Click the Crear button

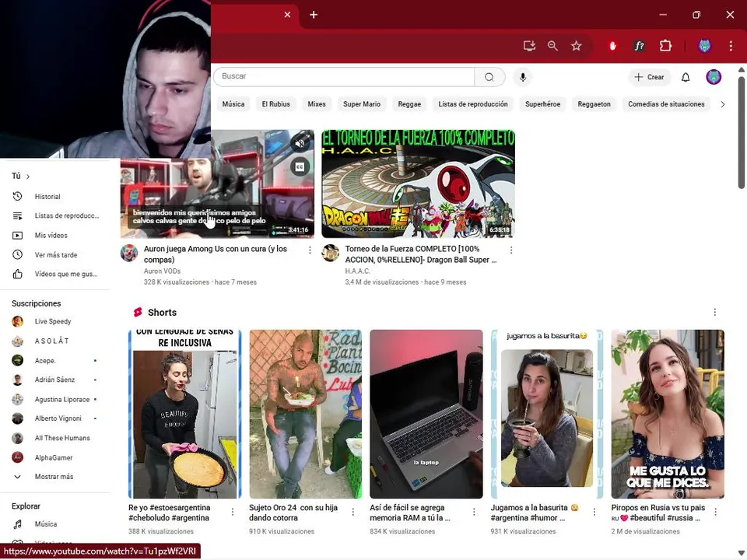pyautogui.click(x=649, y=77)
